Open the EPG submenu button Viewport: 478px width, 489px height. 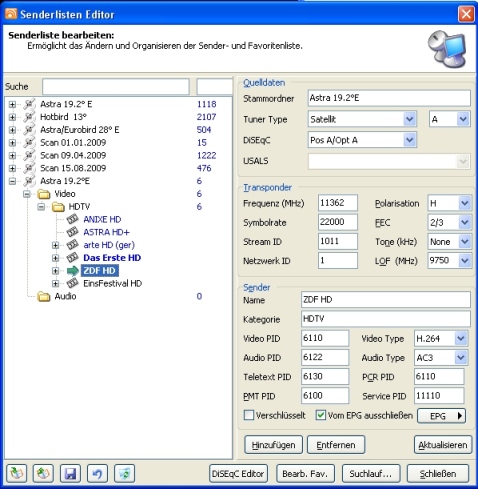pos(441,416)
